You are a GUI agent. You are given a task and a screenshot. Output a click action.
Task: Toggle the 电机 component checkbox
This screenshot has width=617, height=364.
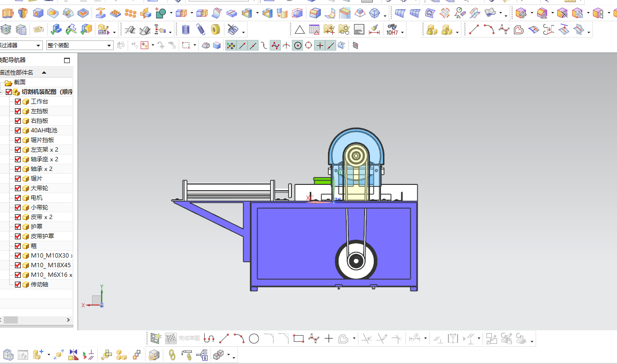18,198
